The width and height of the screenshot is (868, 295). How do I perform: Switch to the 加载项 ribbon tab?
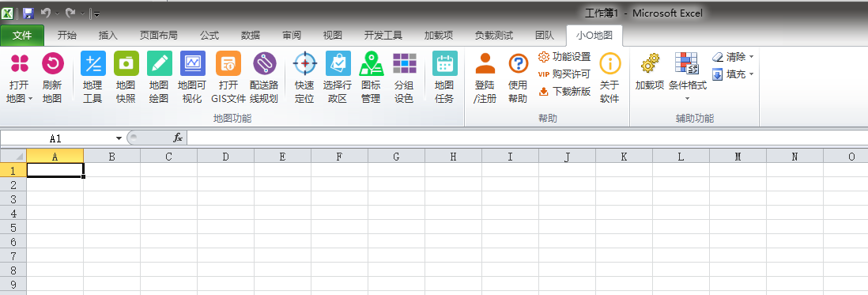pos(439,36)
